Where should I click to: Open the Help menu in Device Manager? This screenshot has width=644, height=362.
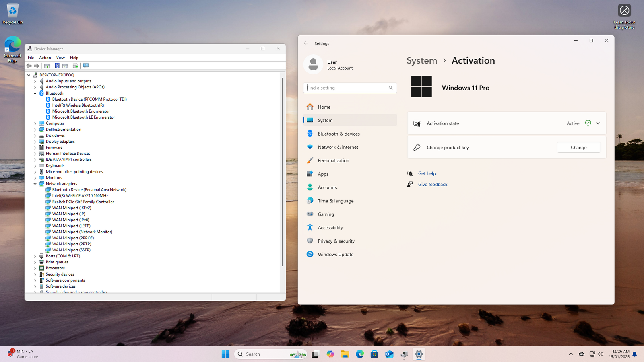click(x=74, y=58)
